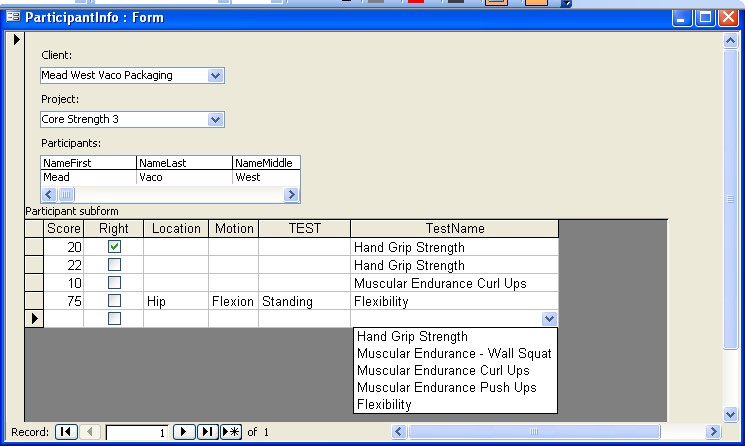This screenshot has width=745, height=446.
Task: Click the Location column header
Action: [x=176, y=228]
